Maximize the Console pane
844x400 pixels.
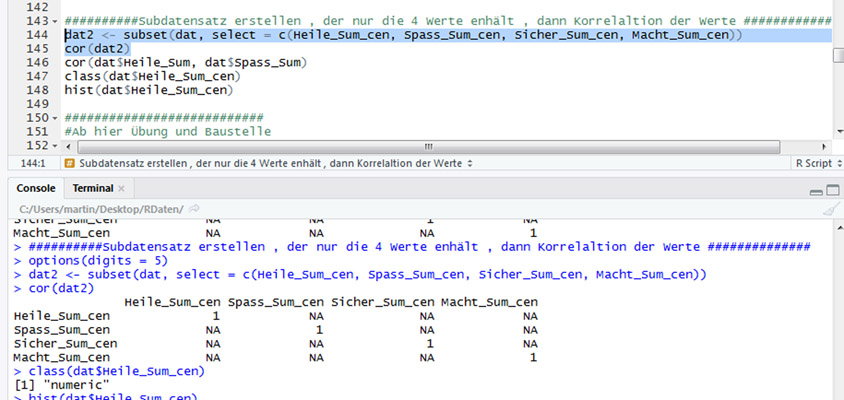[x=832, y=189]
